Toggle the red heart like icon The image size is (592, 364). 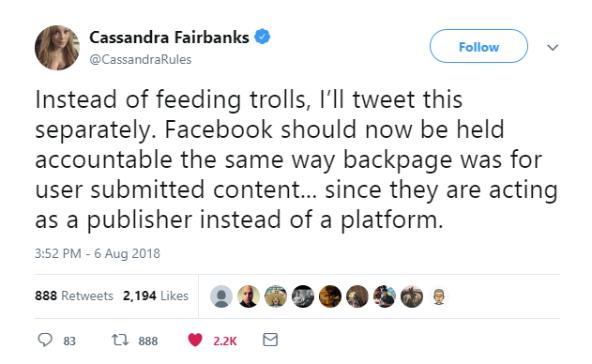point(195,340)
